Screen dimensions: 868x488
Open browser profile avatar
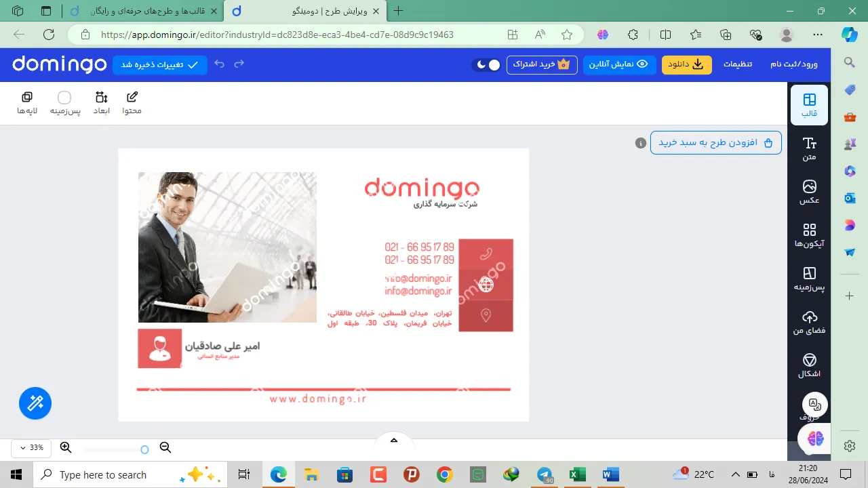pyautogui.click(x=787, y=35)
